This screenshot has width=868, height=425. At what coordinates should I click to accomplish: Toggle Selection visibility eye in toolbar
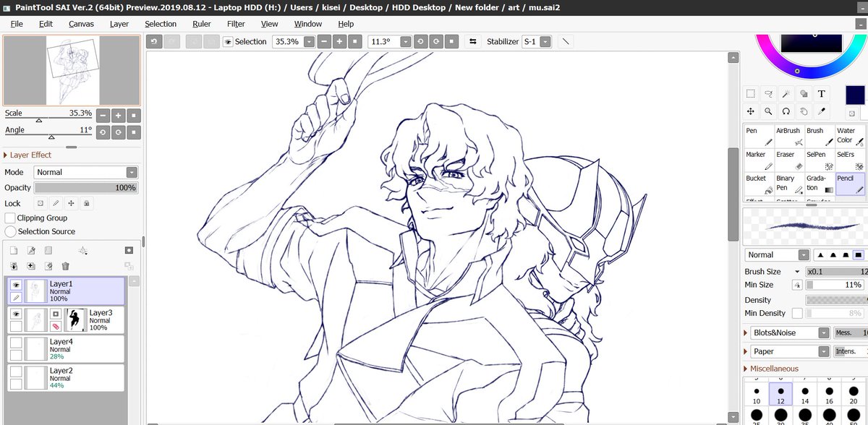[x=228, y=42]
